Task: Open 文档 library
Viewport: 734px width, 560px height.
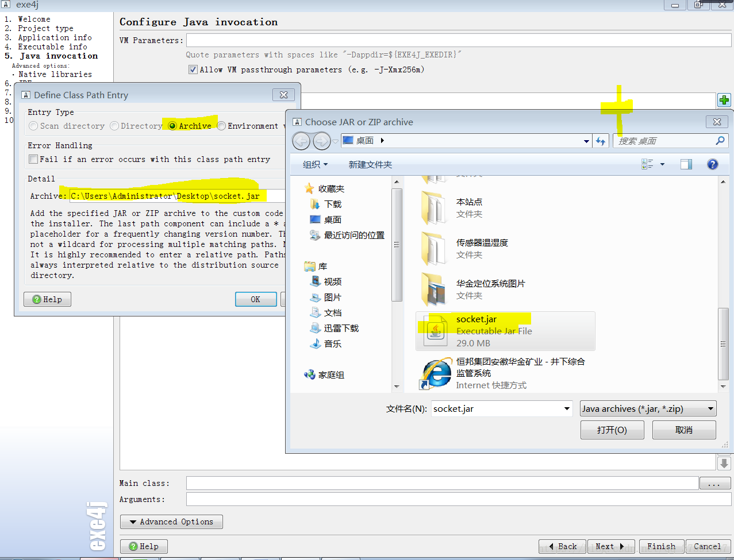Action: click(x=326, y=312)
